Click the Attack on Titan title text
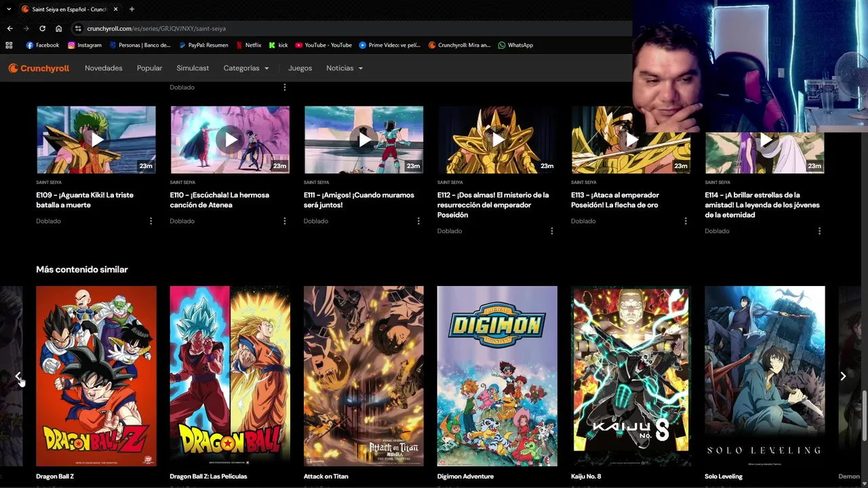Image resolution: width=868 pixels, height=488 pixels. (x=326, y=476)
